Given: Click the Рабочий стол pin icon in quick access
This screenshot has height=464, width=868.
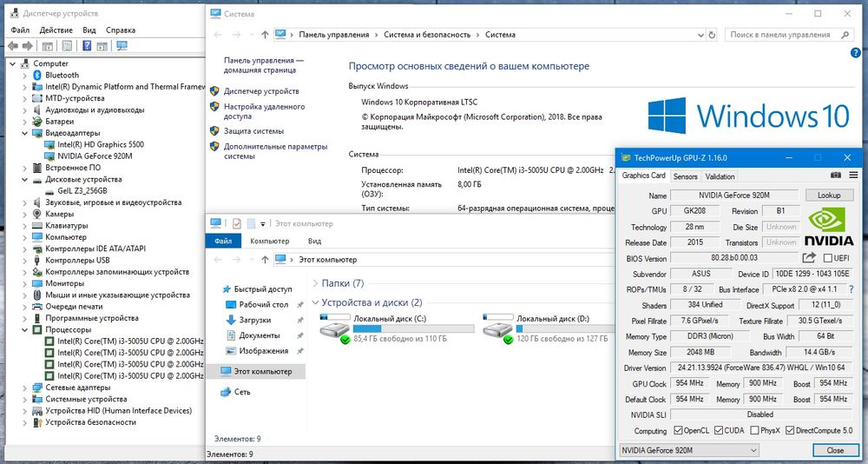Looking at the screenshot, I should 300,305.
